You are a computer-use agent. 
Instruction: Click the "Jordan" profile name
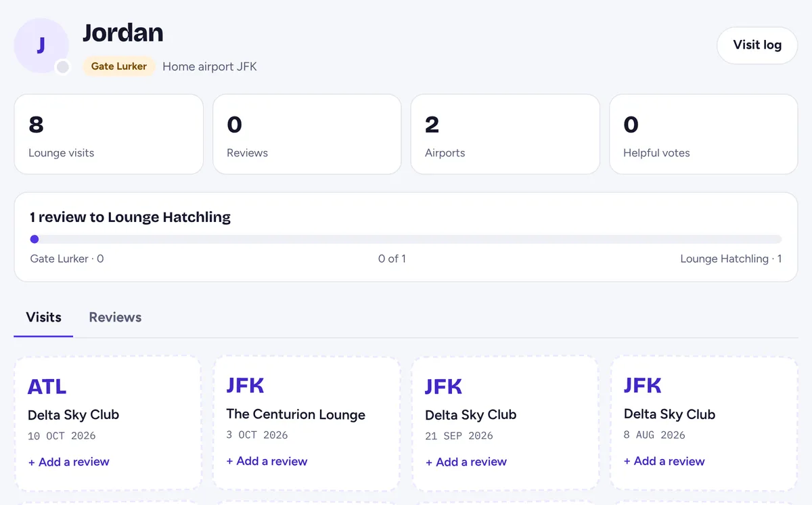123,32
